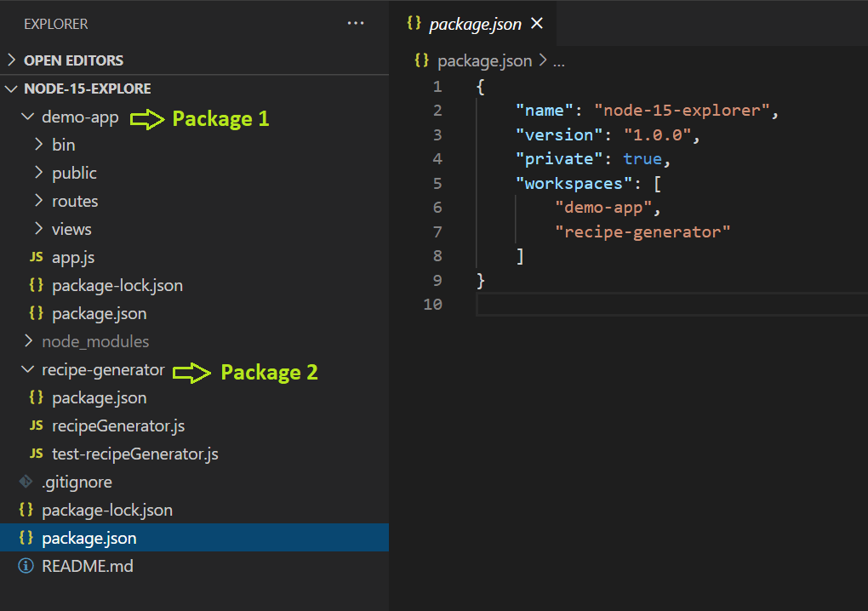
Task: Click the git icon next to .gitignore
Action: pos(26,482)
